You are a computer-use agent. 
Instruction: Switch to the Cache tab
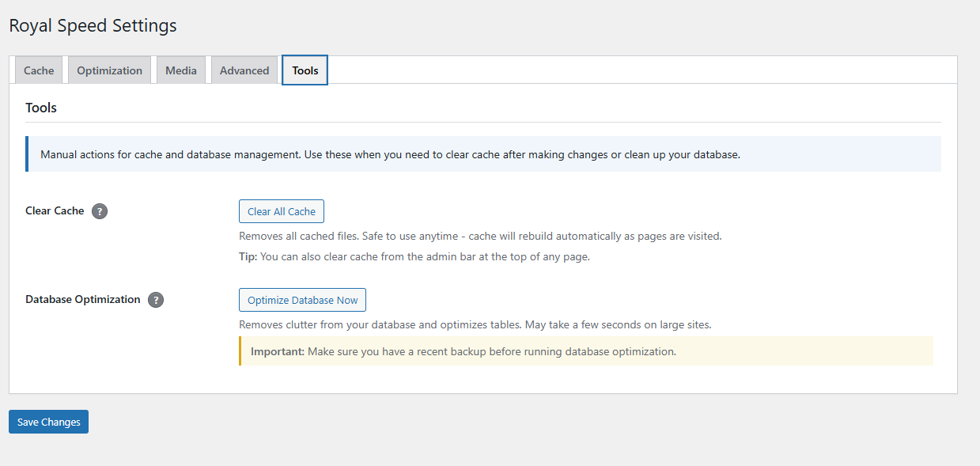tap(38, 70)
